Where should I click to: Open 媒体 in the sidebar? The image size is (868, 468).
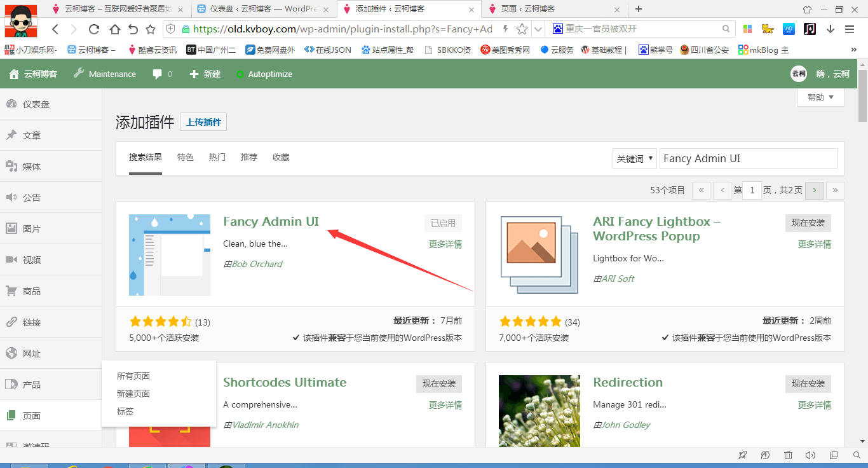[51, 167]
